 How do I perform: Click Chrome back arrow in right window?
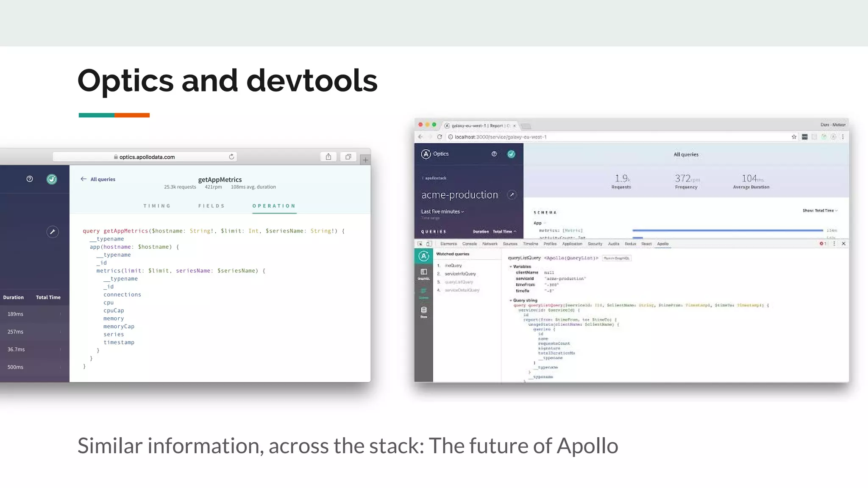click(420, 137)
